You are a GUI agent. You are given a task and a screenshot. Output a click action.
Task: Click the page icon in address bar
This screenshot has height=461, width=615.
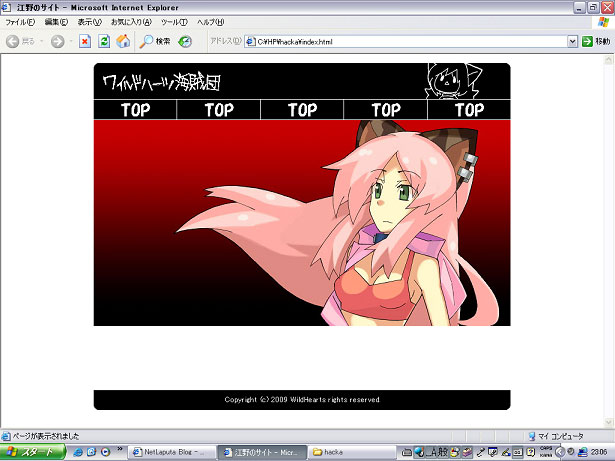251,42
